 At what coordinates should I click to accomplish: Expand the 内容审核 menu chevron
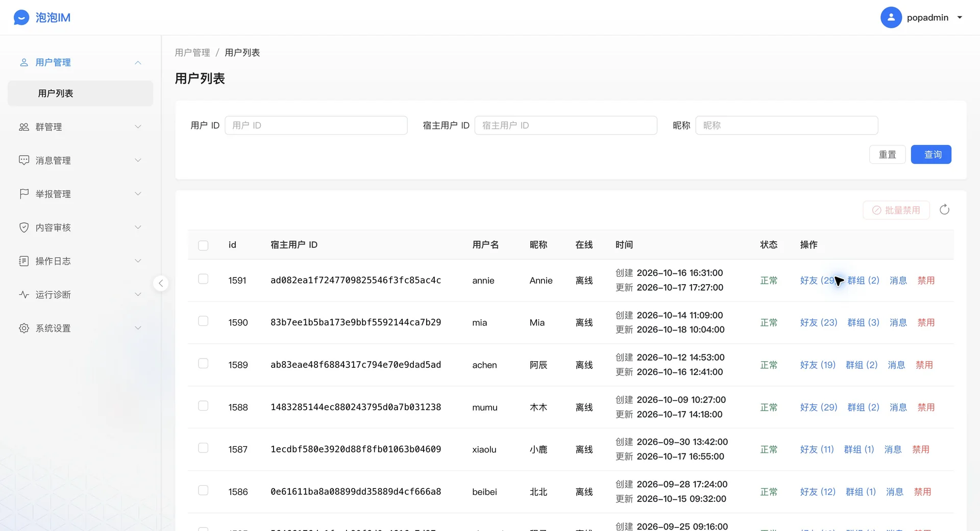138,227
